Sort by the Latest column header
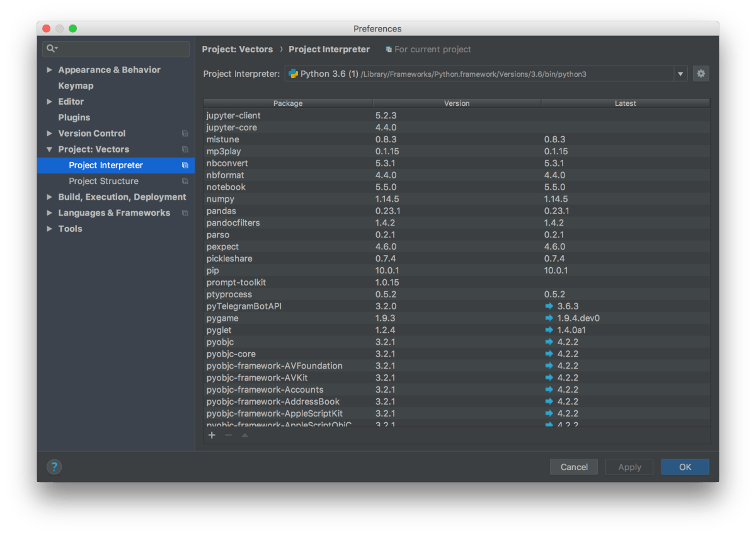Screen dimensions: 756x535 [626, 103]
